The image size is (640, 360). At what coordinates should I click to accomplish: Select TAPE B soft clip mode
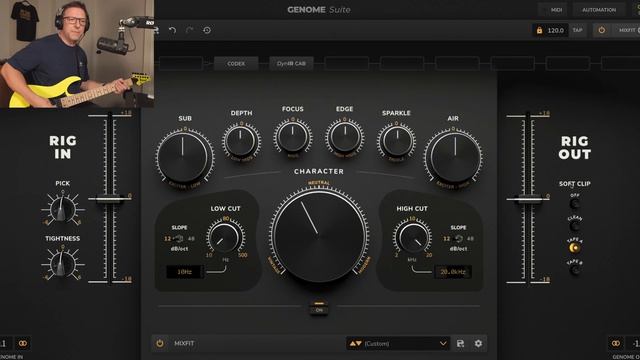click(575, 269)
